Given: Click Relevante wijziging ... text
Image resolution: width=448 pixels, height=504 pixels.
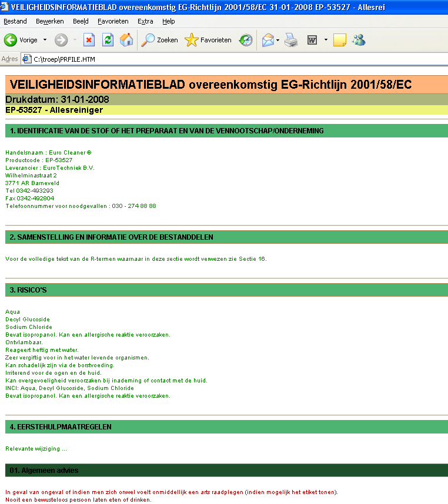Looking at the screenshot, I should click(36, 449).
